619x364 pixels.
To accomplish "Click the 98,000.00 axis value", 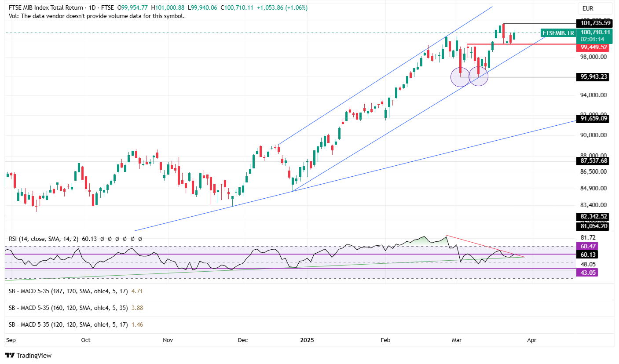I will point(593,57).
